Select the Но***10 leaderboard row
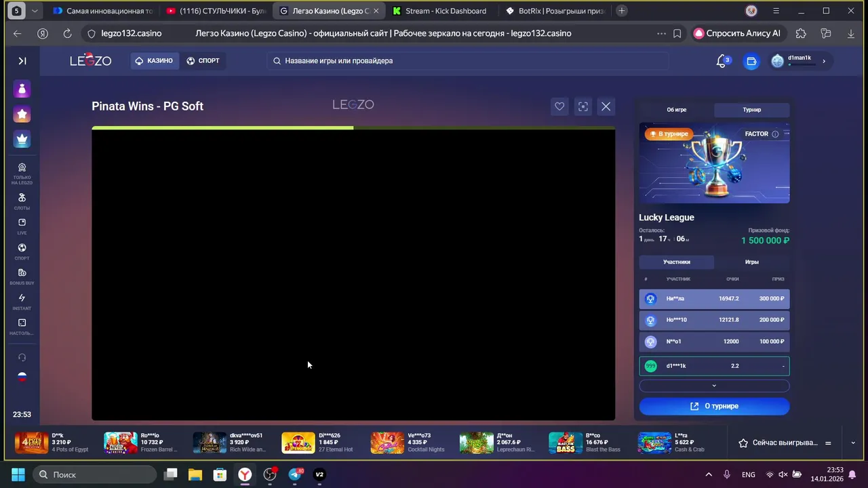The height and width of the screenshot is (488, 868). (x=714, y=320)
